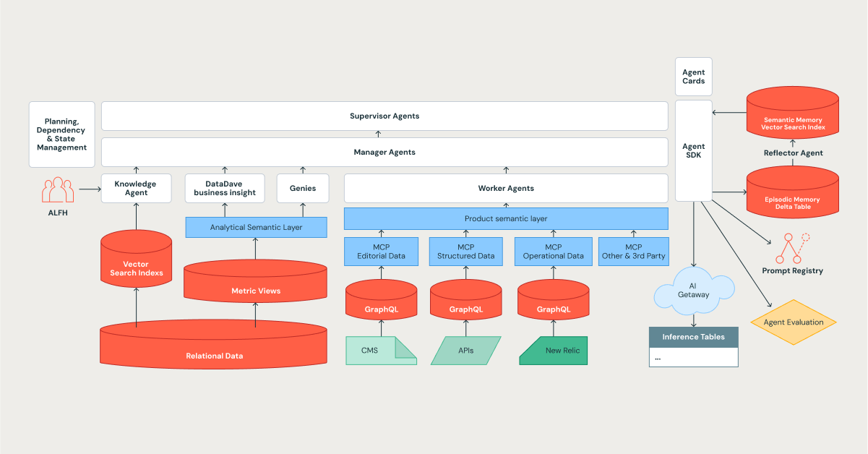
Task: Switch to the Inference Tables tab
Action: click(x=693, y=337)
